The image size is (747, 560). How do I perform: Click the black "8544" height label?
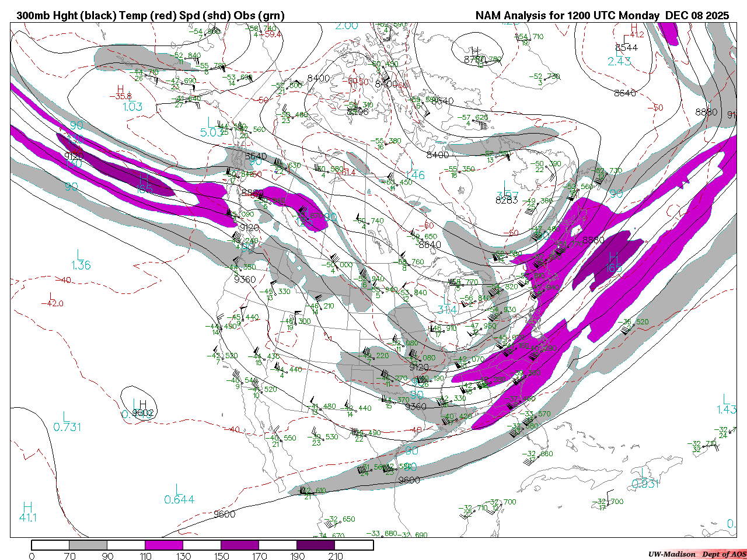click(626, 47)
